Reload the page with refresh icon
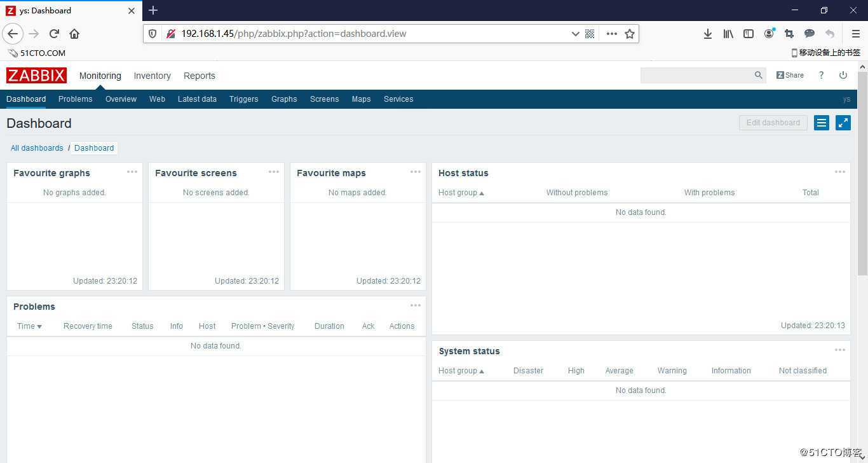Viewport: 868px width, 463px height. tap(54, 34)
